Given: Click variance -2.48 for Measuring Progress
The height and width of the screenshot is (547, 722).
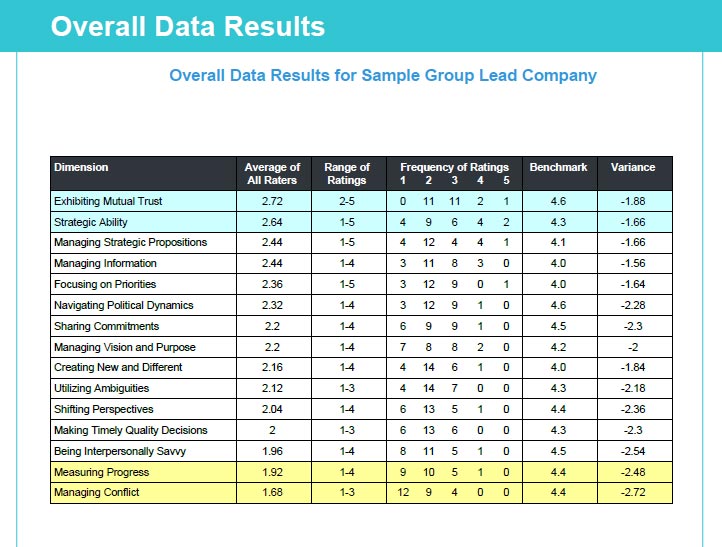Looking at the screenshot, I should [633, 472].
